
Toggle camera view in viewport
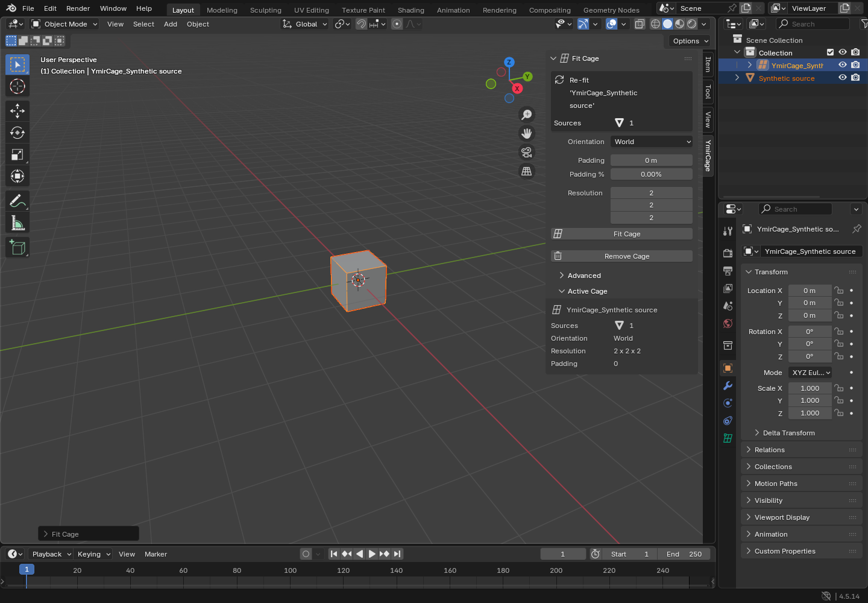point(527,152)
